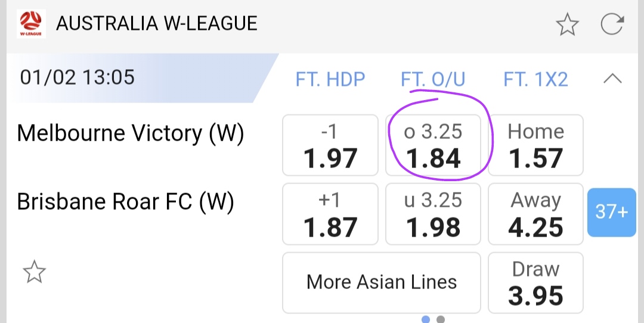This screenshot has height=323, width=644.
Task: Tap the 01/02 13:05 match time
Action: 78,77
